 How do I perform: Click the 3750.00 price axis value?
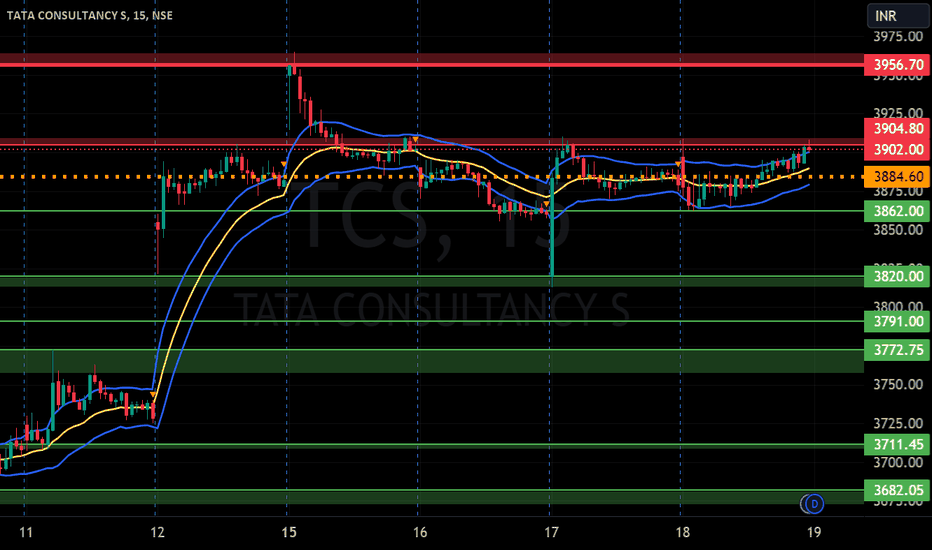coord(898,385)
